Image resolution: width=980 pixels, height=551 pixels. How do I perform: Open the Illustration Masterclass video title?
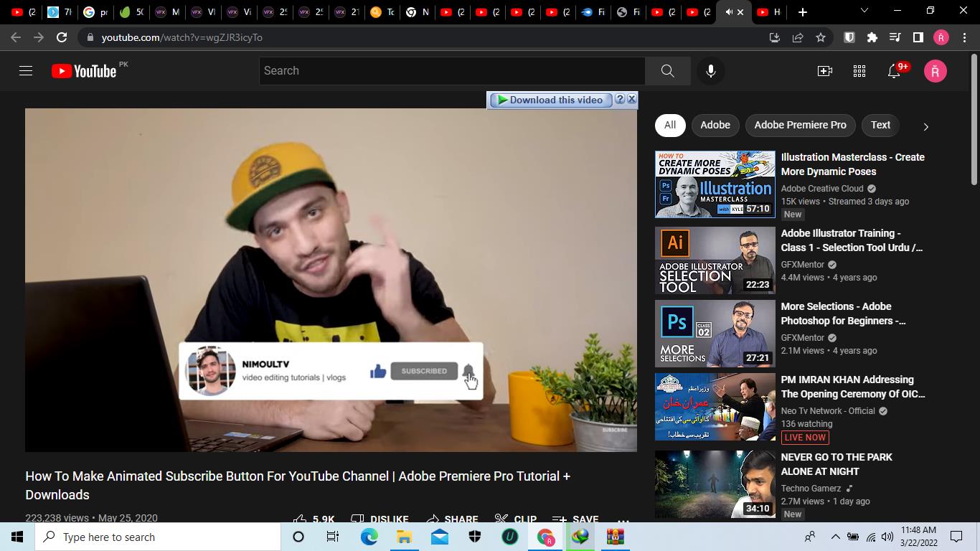[852, 164]
